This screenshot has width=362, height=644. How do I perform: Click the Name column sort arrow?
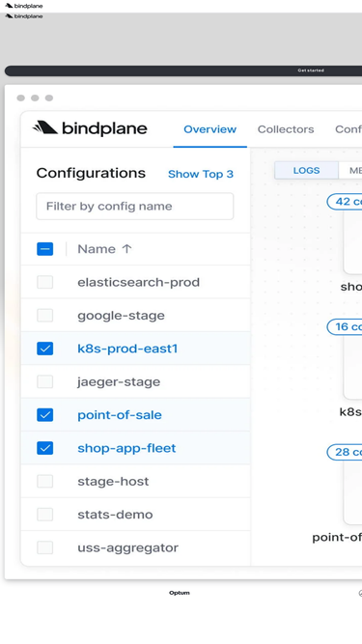[x=126, y=249]
